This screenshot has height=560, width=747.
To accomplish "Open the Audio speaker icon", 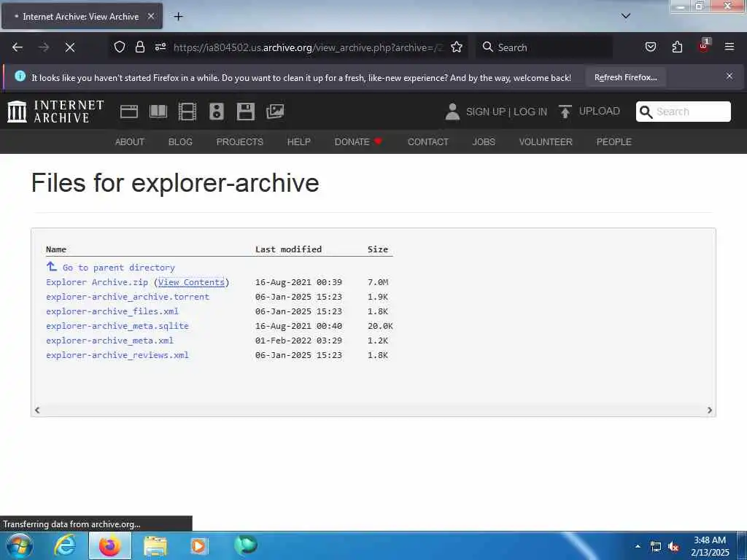I will click(216, 112).
